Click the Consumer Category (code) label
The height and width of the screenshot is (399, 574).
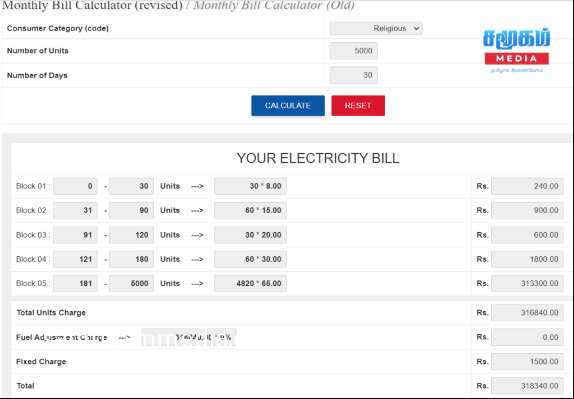58,29
